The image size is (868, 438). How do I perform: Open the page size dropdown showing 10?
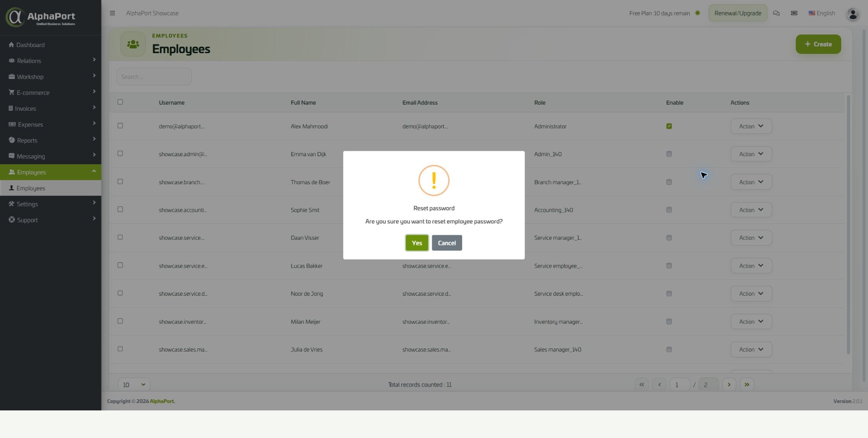[134, 384]
